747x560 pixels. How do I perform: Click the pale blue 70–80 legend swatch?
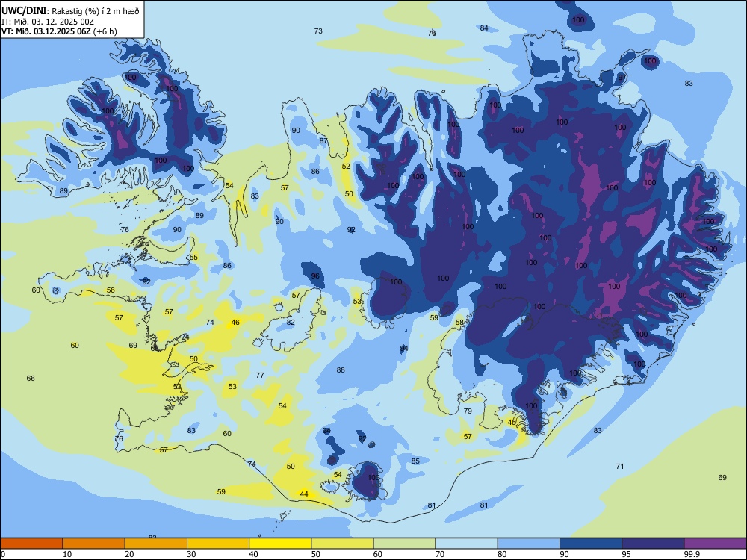(466, 544)
